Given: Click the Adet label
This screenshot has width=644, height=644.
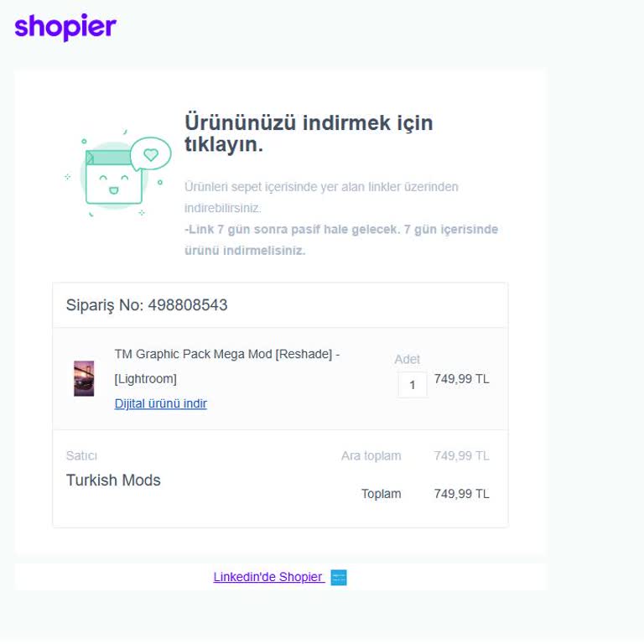Looking at the screenshot, I should (x=408, y=359).
